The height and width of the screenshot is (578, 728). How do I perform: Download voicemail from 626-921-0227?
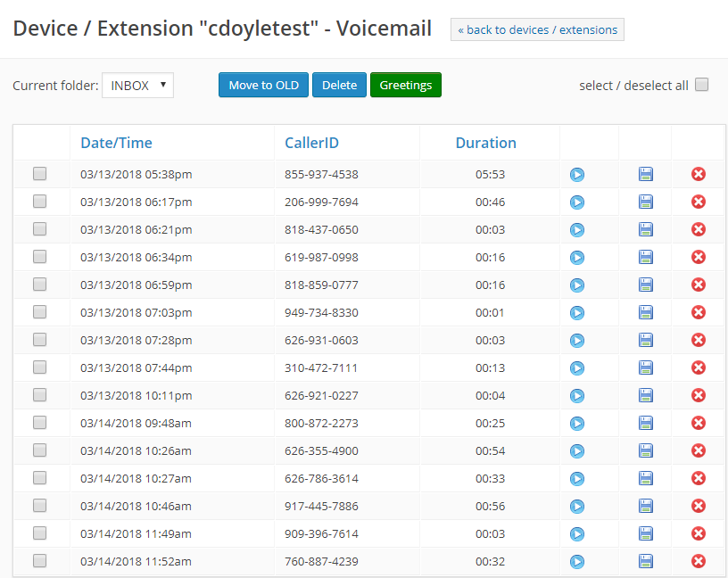[645, 395]
